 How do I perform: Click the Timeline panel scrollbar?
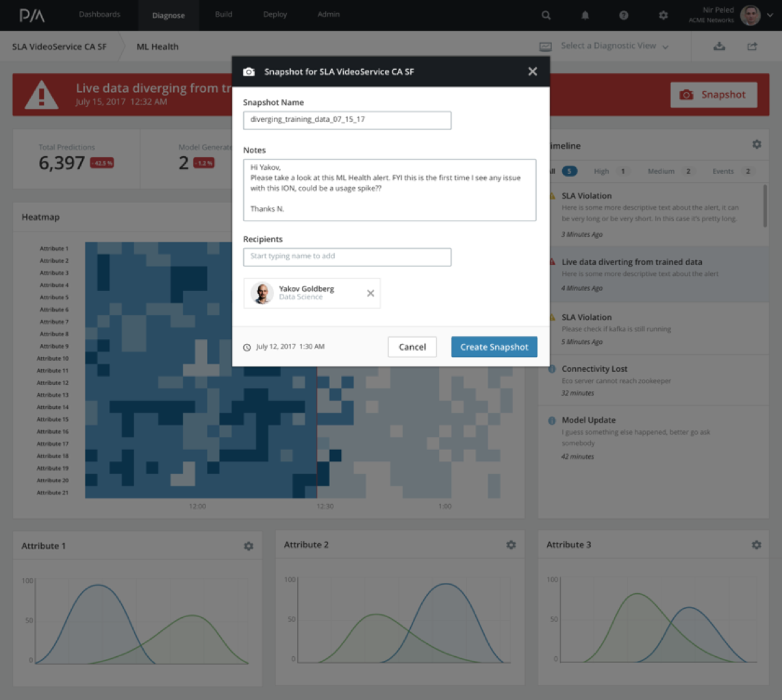765,206
